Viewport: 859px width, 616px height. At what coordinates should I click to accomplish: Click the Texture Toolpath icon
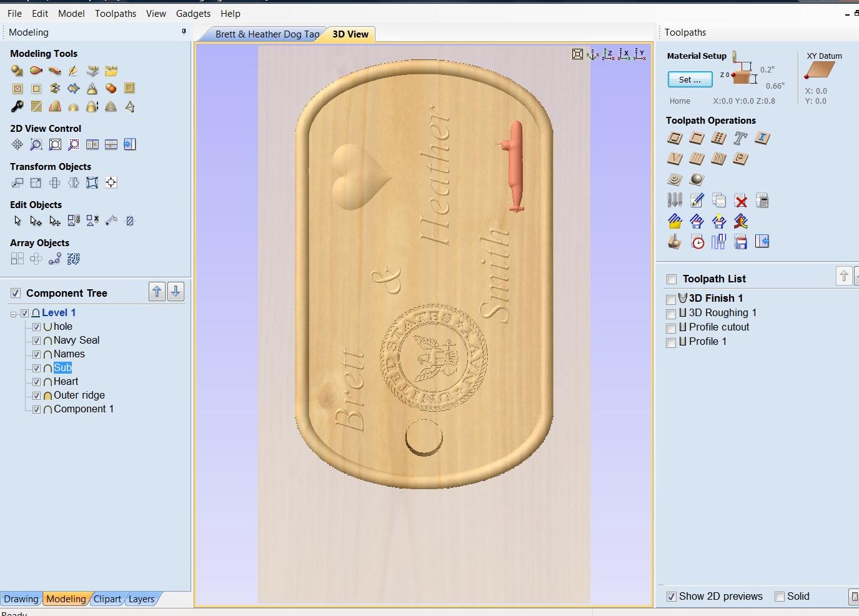[718, 159]
